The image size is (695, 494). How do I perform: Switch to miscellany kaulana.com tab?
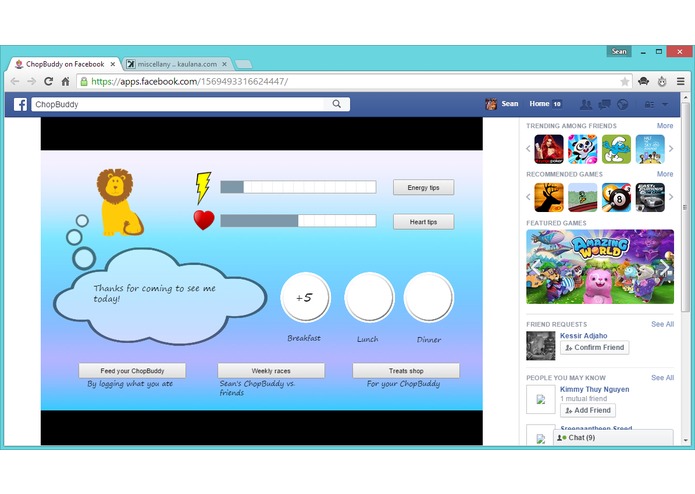pyautogui.click(x=177, y=64)
